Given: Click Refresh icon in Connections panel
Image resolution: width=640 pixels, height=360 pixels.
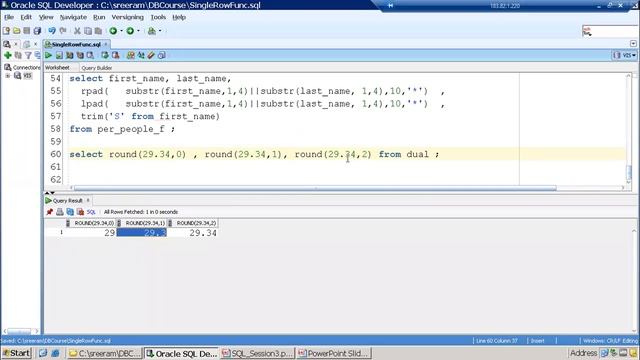Looking at the screenshot, I should pos(18,55).
